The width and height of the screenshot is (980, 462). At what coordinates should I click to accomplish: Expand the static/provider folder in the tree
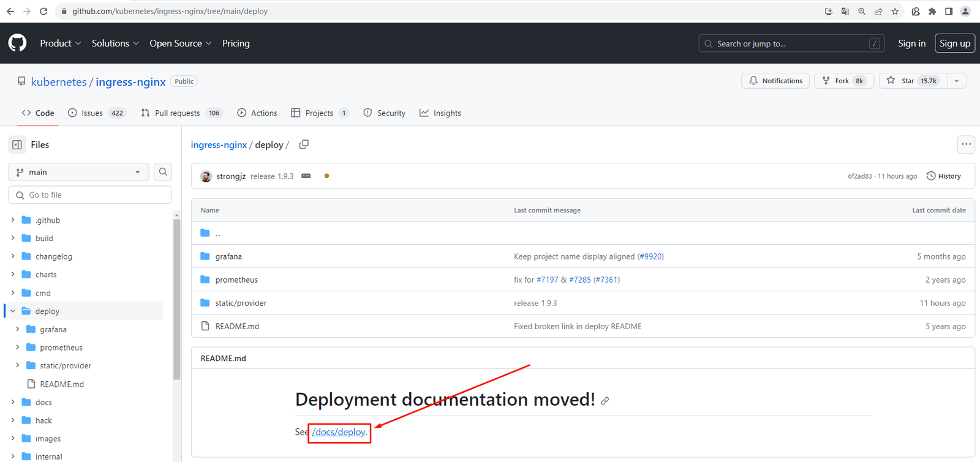click(x=18, y=365)
